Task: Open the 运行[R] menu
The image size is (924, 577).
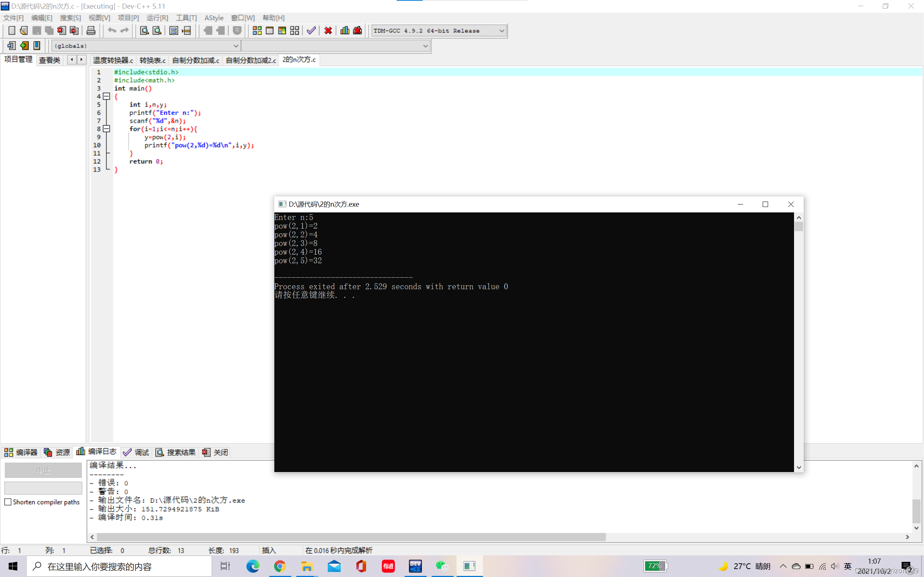Action: [x=157, y=18]
